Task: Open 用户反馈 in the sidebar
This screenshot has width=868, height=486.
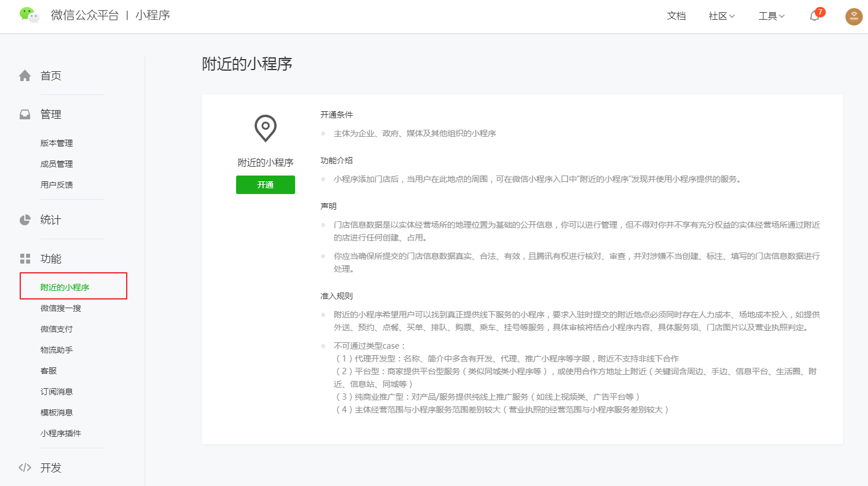Action: 57,185
